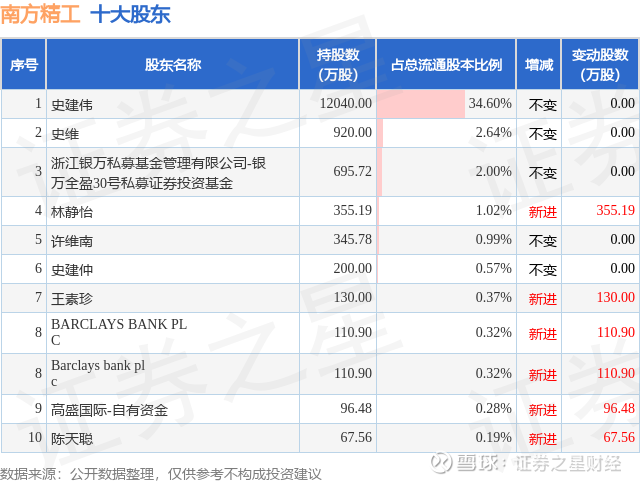Screen dimensions: 640x483
Task: Click the 数据来源 disclaimer text
Action: click(161, 474)
